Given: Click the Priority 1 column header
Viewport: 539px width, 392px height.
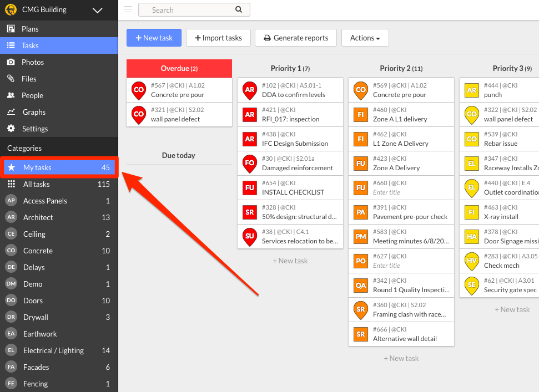Looking at the screenshot, I should pyautogui.click(x=290, y=68).
